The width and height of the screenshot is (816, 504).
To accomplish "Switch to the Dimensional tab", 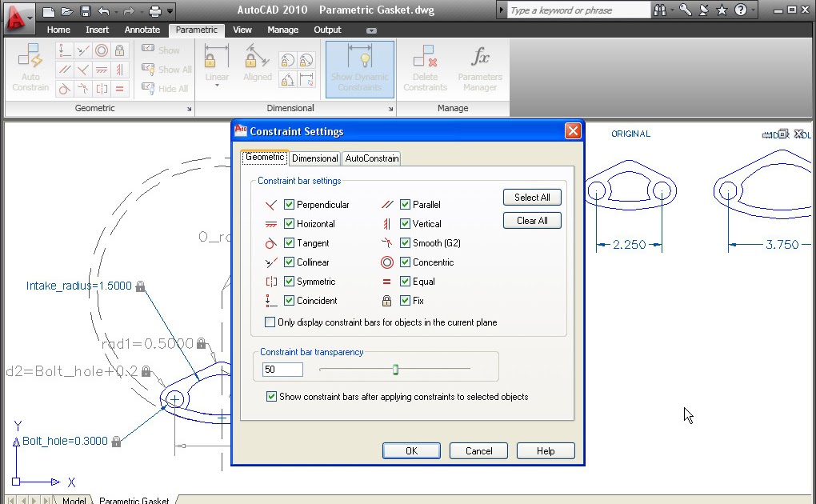I will pos(314,158).
